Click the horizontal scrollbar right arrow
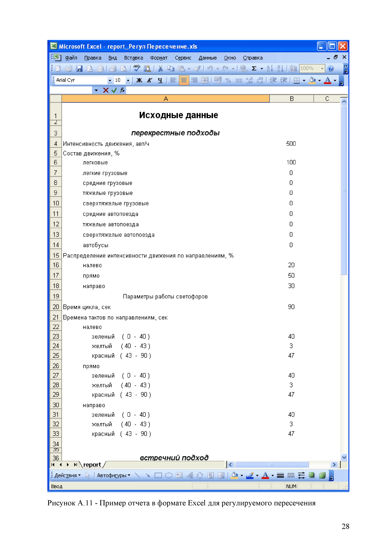This screenshot has height=554, width=392. [x=334, y=465]
